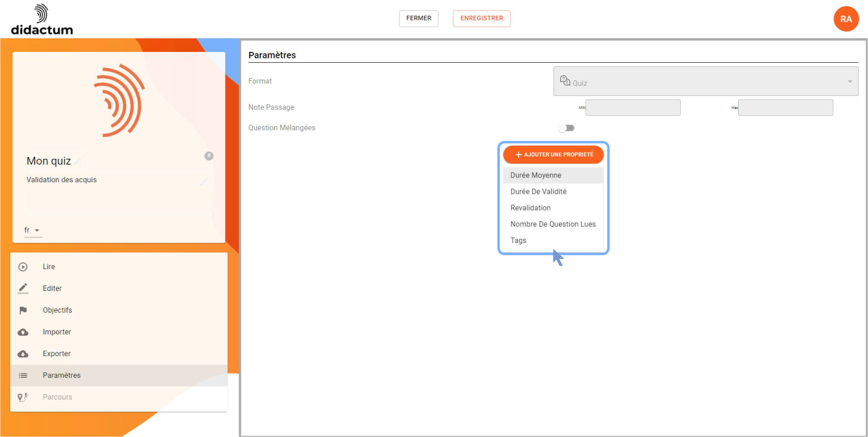Click the FERMER button
Image resolution: width=868 pixels, height=437 pixels.
(x=418, y=19)
